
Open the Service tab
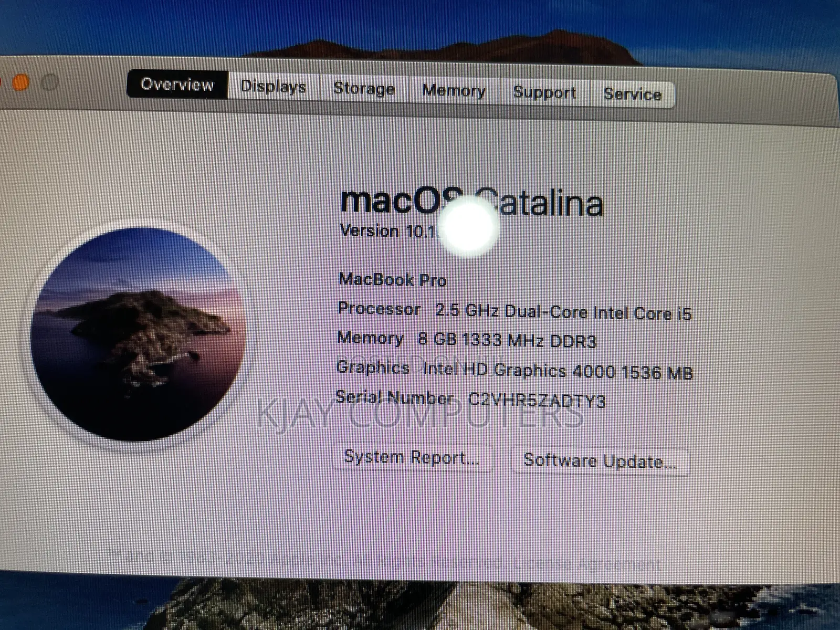point(632,94)
